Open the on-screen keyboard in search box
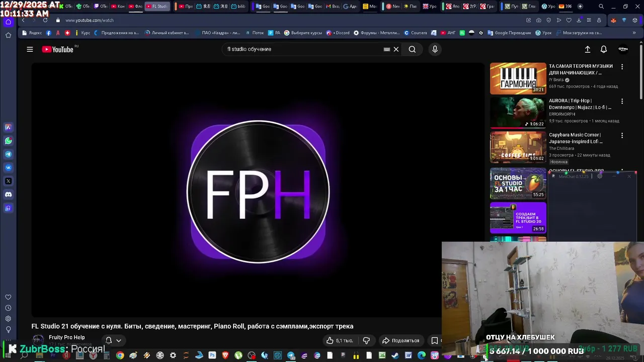The image size is (644, 362). pyautogui.click(x=386, y=49)
